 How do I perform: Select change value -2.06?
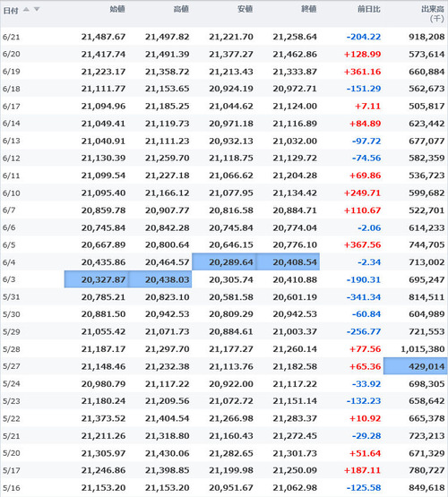(x=369, y=227)
